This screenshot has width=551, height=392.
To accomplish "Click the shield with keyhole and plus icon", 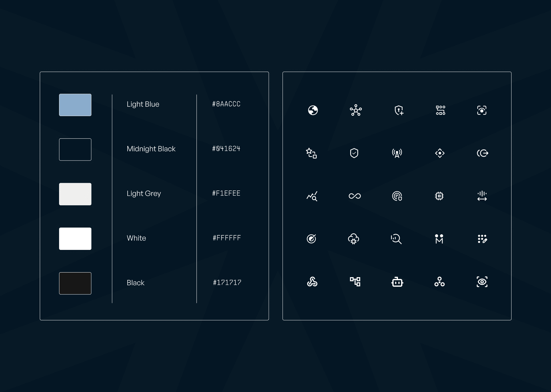I will point(399,110).
